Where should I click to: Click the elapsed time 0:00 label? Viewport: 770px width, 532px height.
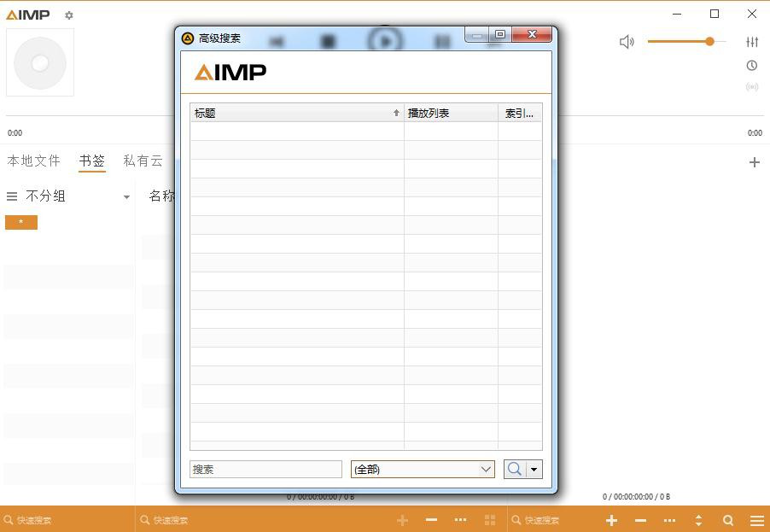tap(15, 132)
